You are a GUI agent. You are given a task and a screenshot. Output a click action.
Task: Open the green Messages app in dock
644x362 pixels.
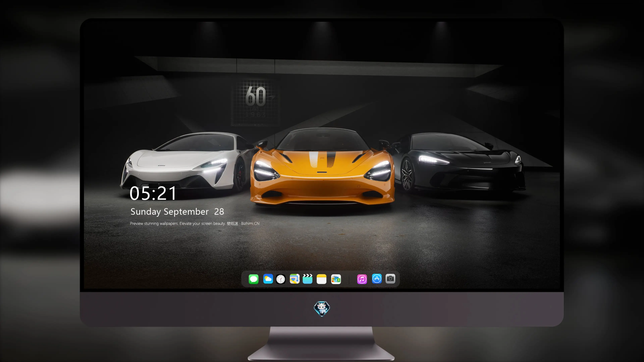click(x=254, y=279)
